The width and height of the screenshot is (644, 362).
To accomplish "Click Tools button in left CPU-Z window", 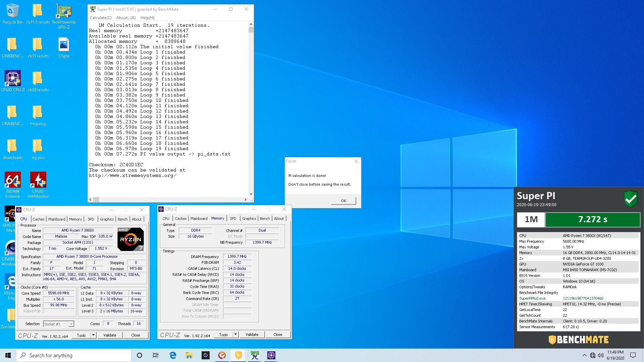I will coord(81,335).
